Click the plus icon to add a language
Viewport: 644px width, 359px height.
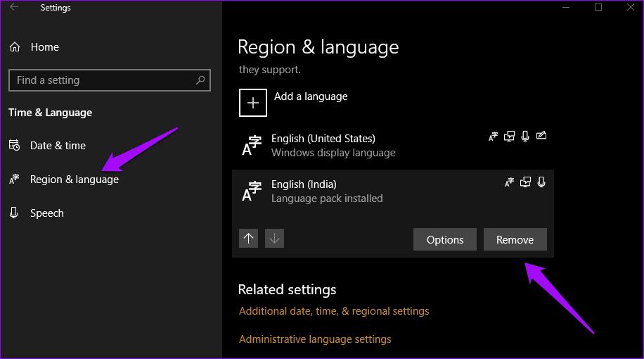(x=253, y=103)
